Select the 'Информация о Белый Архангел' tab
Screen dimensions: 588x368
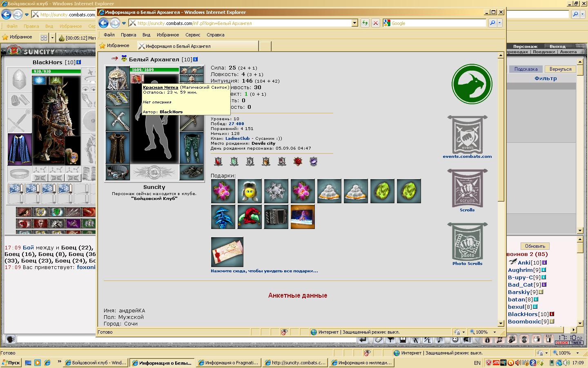[198, 46]
